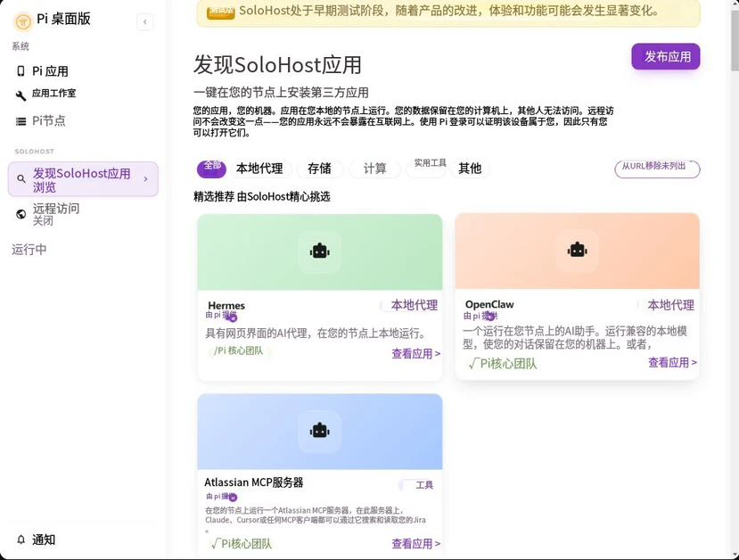The width and height of the screenshot is (739, 560).
Task: Click the verified badge under Atlassian MCP title
Action: [234, 498]
